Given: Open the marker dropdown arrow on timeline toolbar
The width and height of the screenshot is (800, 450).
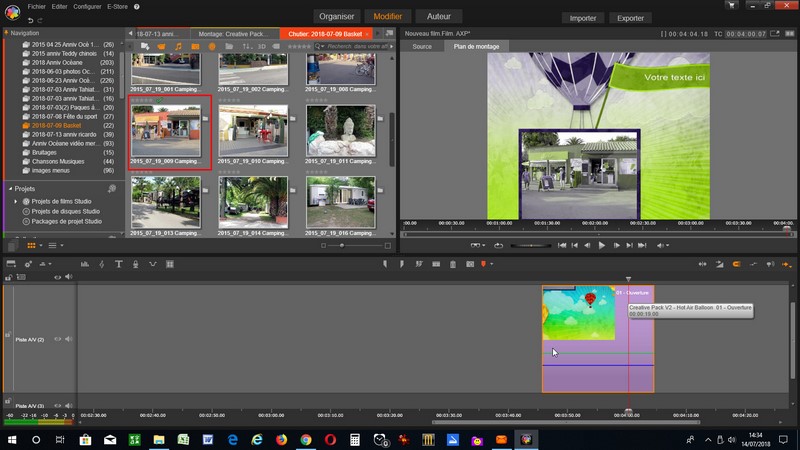Looking at the screenshot, I should (491, 264).
